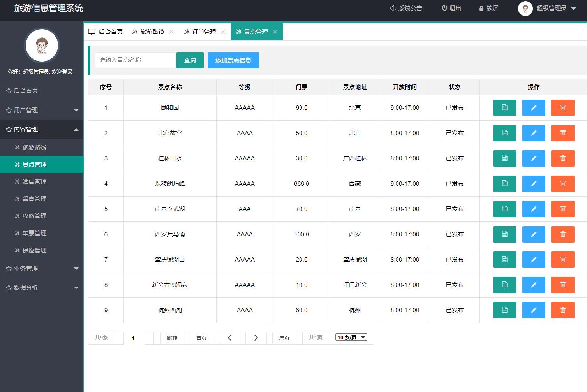Click the trash icon for 桂林山水
587x392 pixels.
coord(562,158)
